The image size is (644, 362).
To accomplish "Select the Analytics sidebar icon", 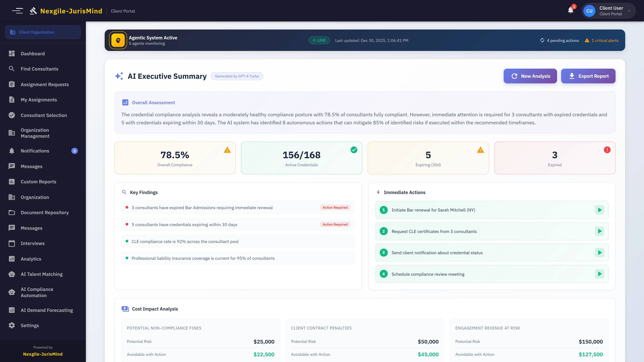I will (x=12, y=259).
